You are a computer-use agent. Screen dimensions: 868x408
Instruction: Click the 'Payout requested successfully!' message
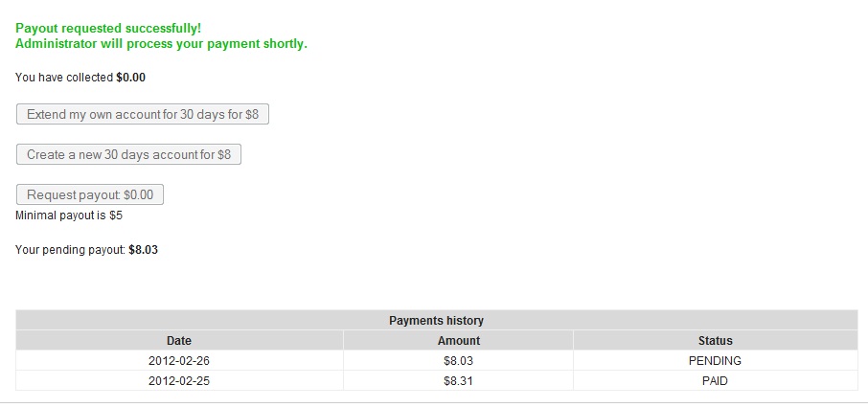point(108,29)
